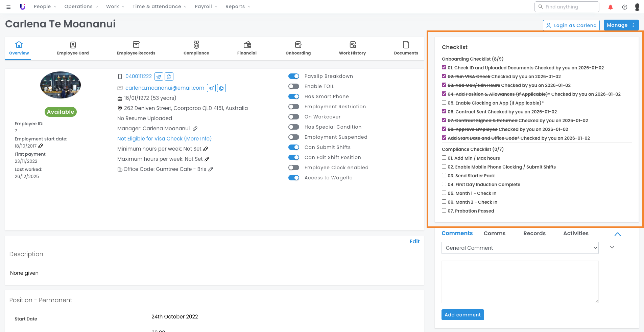Screen dimensions: 644x332
Task: Expand the Payroll menu
Action: pos(206,6)
